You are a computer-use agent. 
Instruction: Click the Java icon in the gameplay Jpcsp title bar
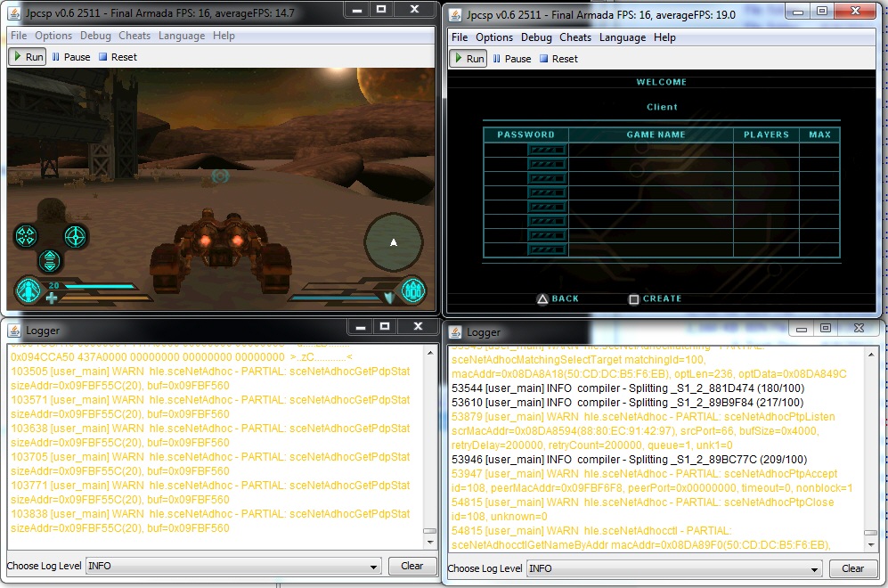coord(15,13)
